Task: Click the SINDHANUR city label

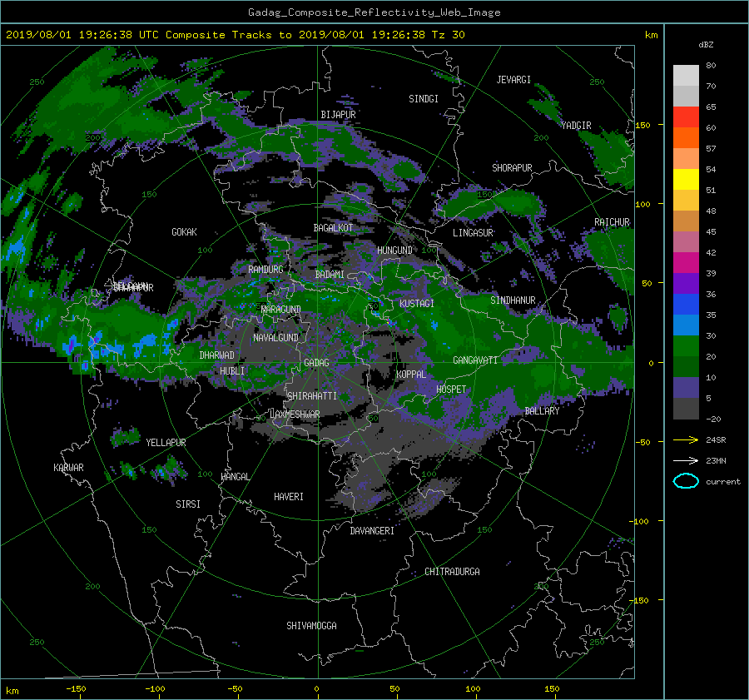Action: pyautogui.click(x=513, y=300)
